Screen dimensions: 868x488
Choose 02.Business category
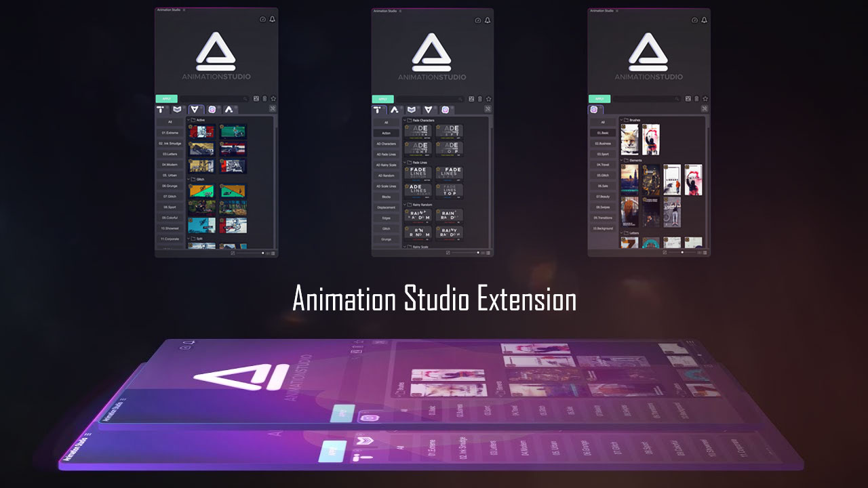pos(603,144)
